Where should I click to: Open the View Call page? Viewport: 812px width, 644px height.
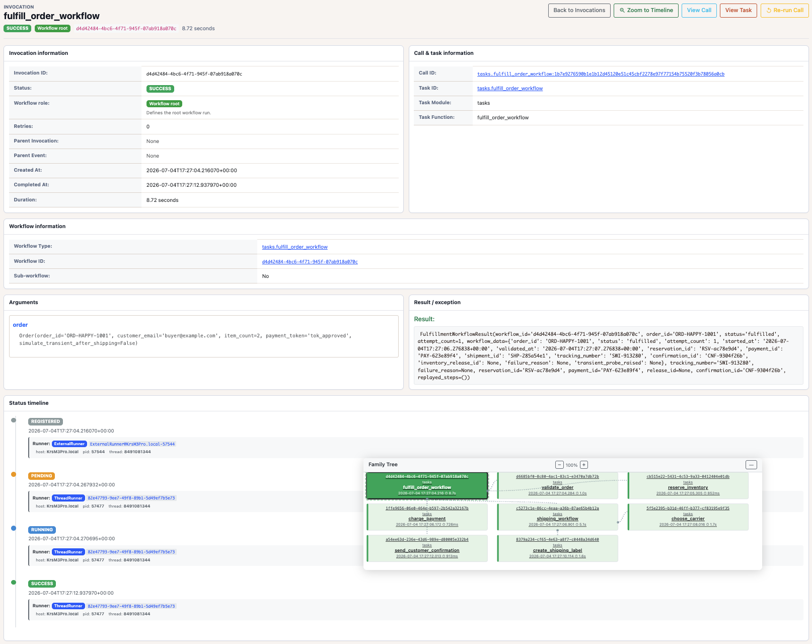tap(699, 11)
